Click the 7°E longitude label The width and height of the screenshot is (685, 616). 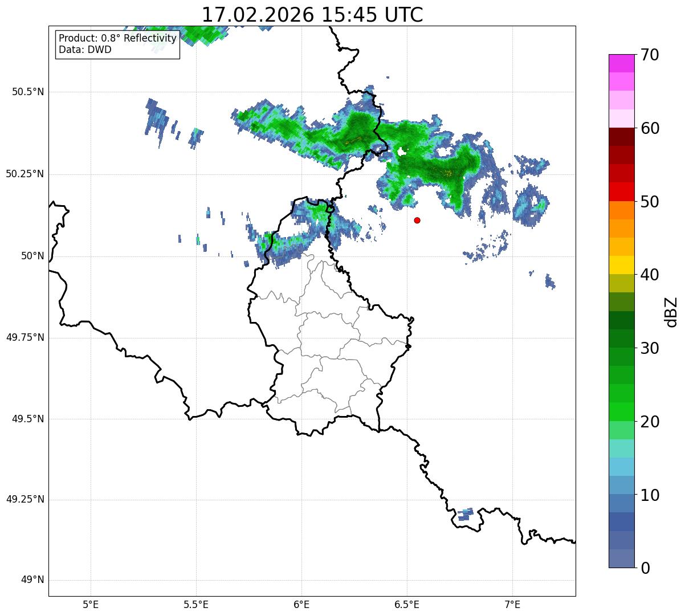click(513, 605)
